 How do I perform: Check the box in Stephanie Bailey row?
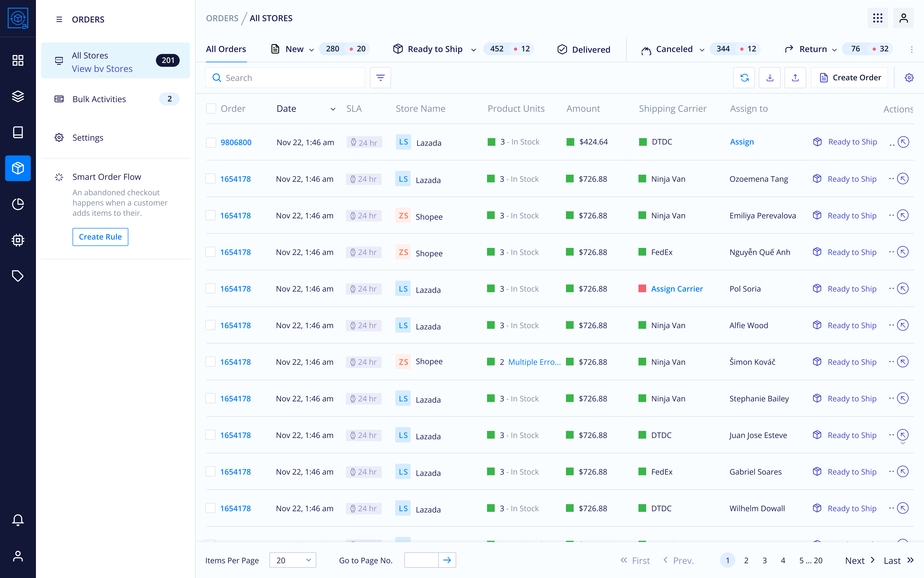tap(210, 398)
